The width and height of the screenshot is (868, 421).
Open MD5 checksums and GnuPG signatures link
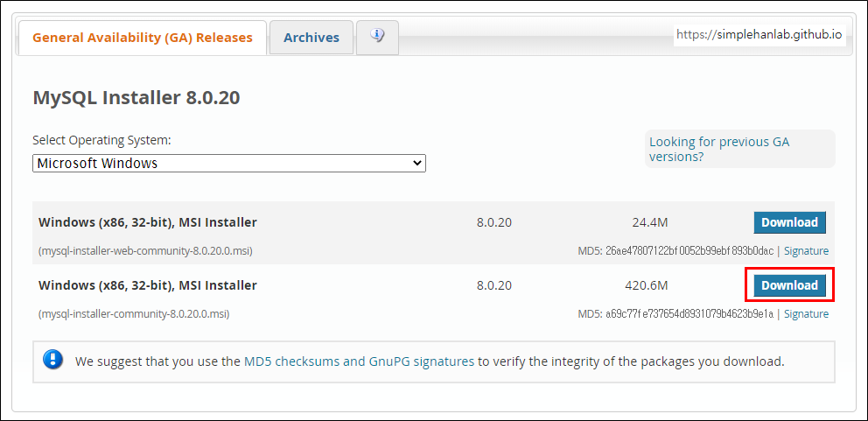click(x=359, y=361)
